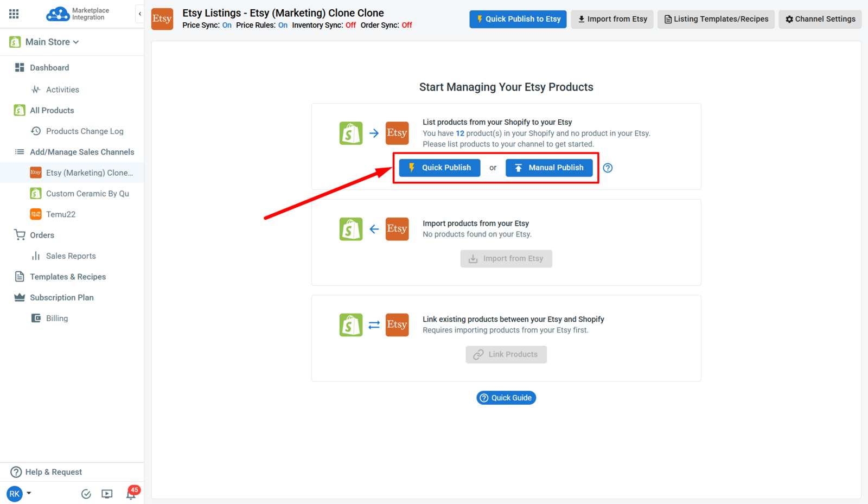
Task: Click the heading "Start Managing Your Etsy Products"
Action: (506, 87)
